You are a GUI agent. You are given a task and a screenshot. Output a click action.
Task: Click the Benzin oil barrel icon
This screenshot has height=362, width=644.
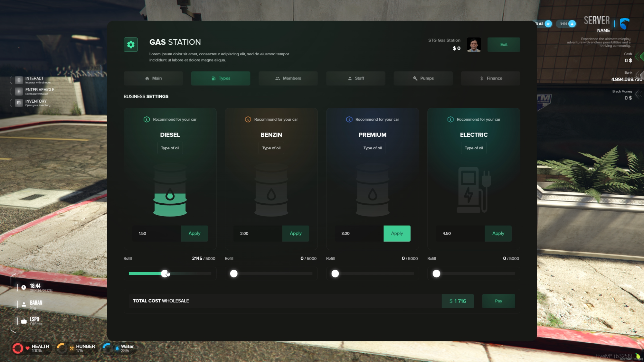click(271, 190)
